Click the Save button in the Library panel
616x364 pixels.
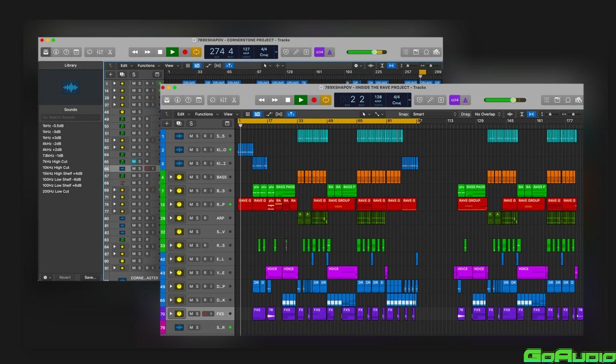90,277
